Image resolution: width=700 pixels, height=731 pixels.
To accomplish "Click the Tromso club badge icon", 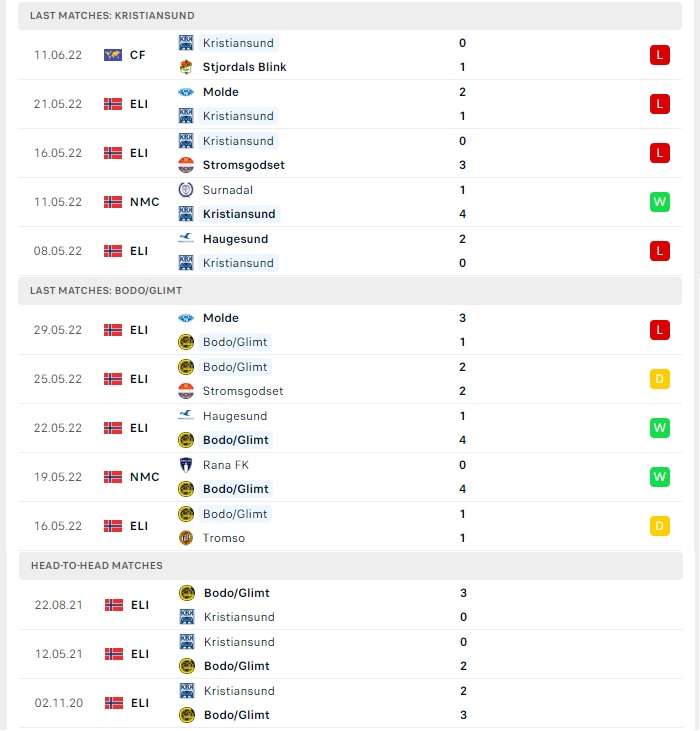I will pos(186,538).
